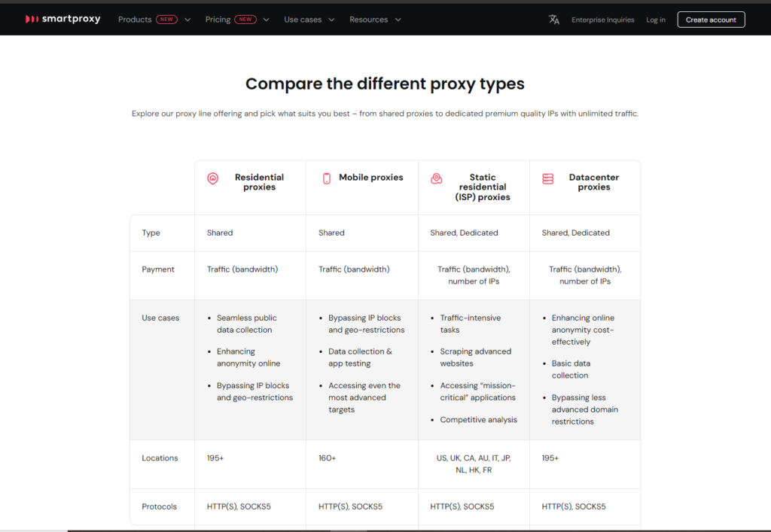771x532 pixels.
Task: Click the Create account button
Action: pyautogui.click(x=711, y=20)
